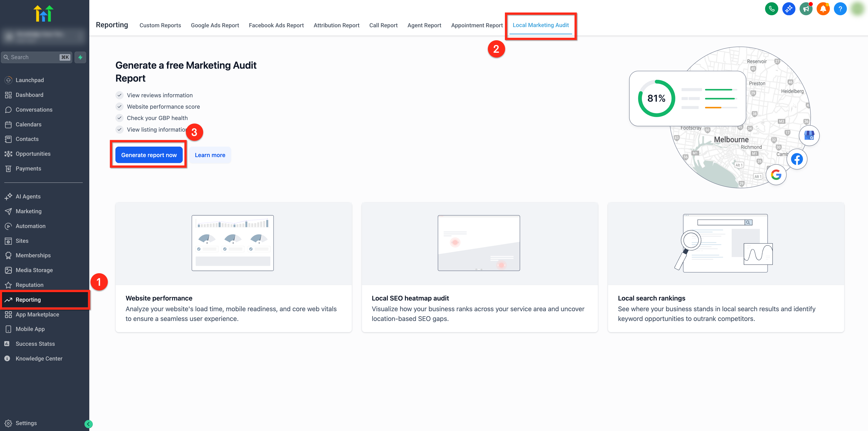Open Reputation in the sidebar
This screenshot has width=868, height=431.
[x=29, y=285]
